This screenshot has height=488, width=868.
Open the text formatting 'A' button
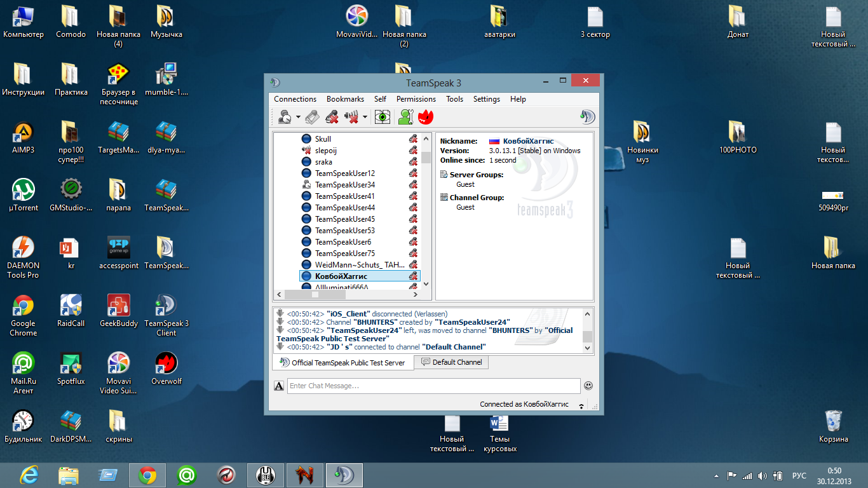(x=279, y=386)
